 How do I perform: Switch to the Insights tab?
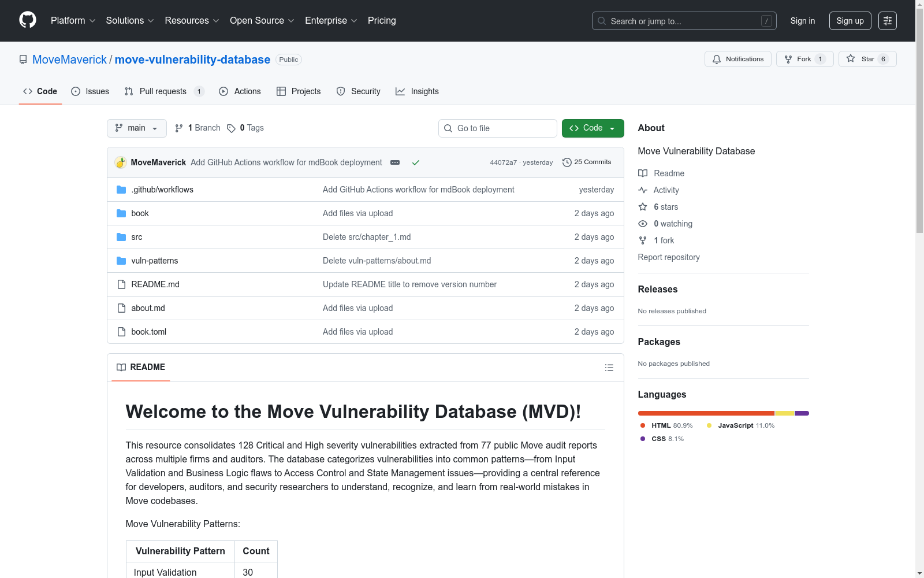click(417, 91)
